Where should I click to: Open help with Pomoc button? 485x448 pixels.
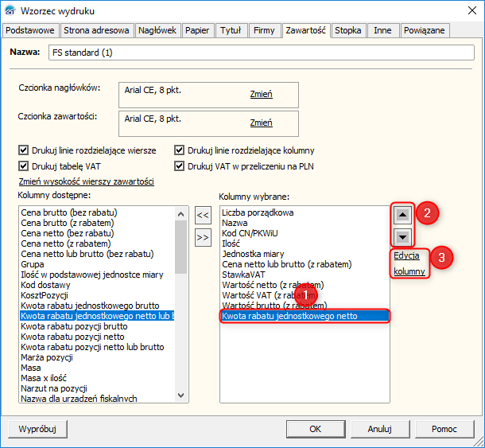pyautogui.click(x=444, y=429)
